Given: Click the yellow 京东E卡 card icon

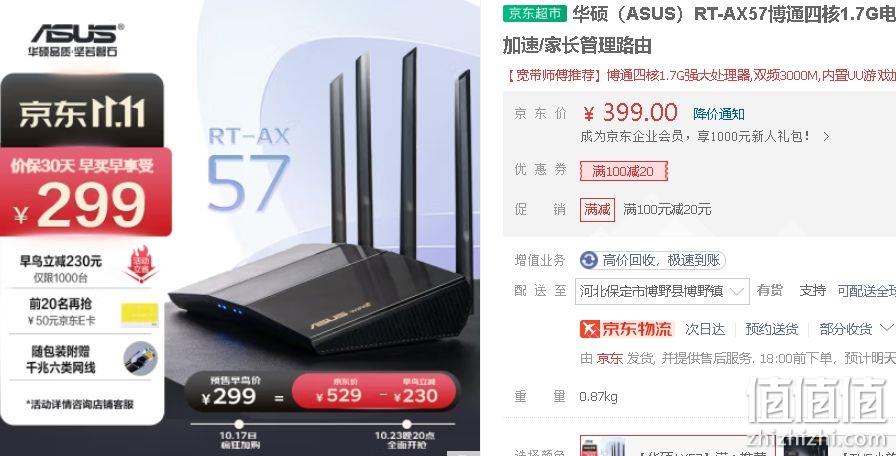Looking at the screenshot, I should (139, 315).
